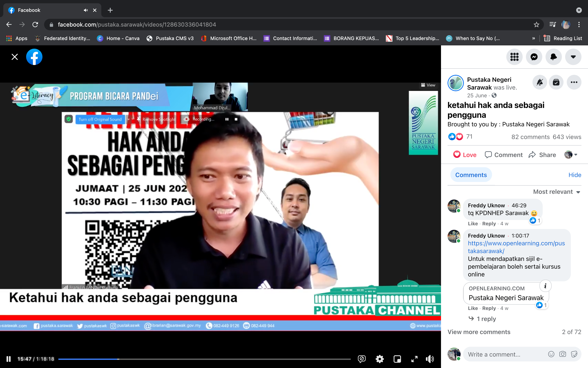Click the address bar URL
Image resolution: width=588 pixels, height=368 pixels.
pyautogui.click(x=137, y=25)
